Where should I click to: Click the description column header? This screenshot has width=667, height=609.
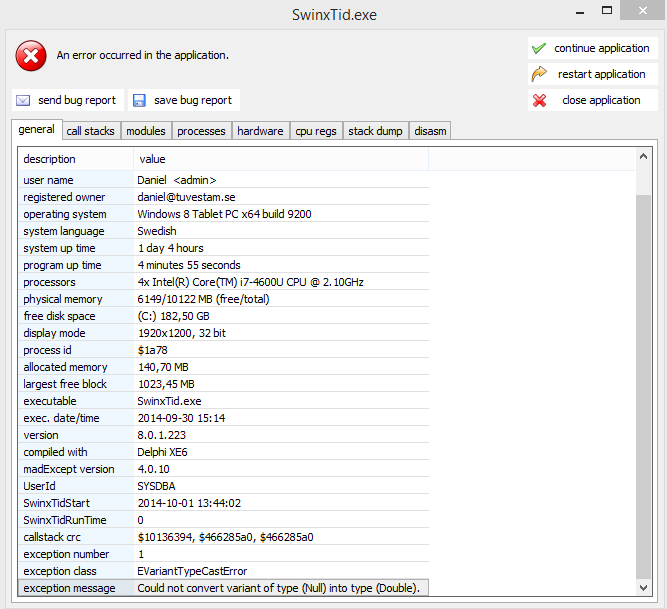[76, 159]
